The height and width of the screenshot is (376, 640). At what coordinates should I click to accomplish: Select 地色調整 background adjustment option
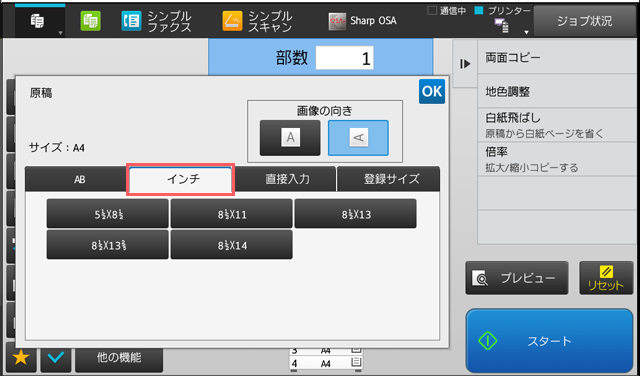pyautogui.click(x=557, y=91)
